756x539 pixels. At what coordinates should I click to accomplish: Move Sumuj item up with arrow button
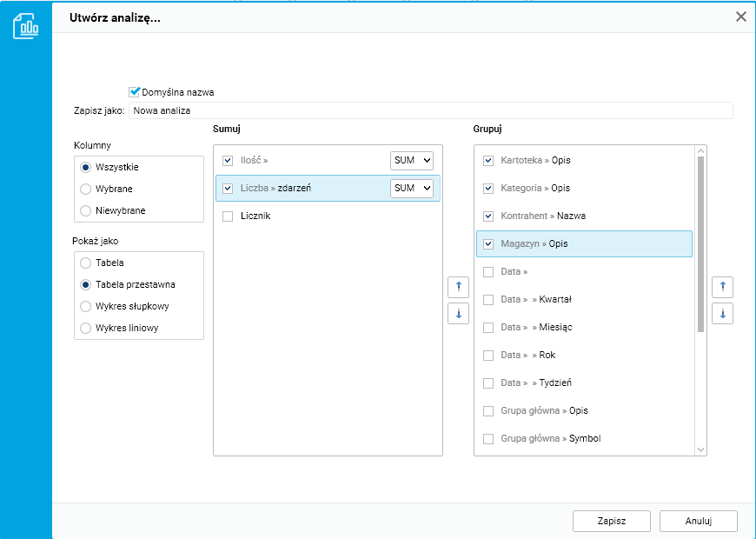[x=458, y=287]
